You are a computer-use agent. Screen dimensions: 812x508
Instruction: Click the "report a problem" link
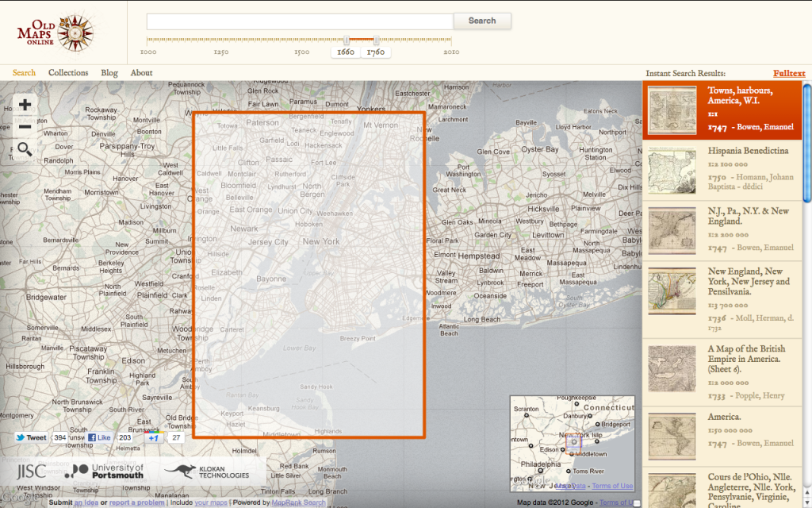pos(136,502)
